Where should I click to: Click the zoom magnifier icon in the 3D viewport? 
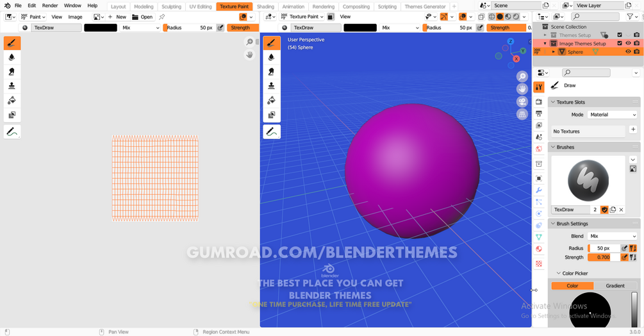(522, 76)
